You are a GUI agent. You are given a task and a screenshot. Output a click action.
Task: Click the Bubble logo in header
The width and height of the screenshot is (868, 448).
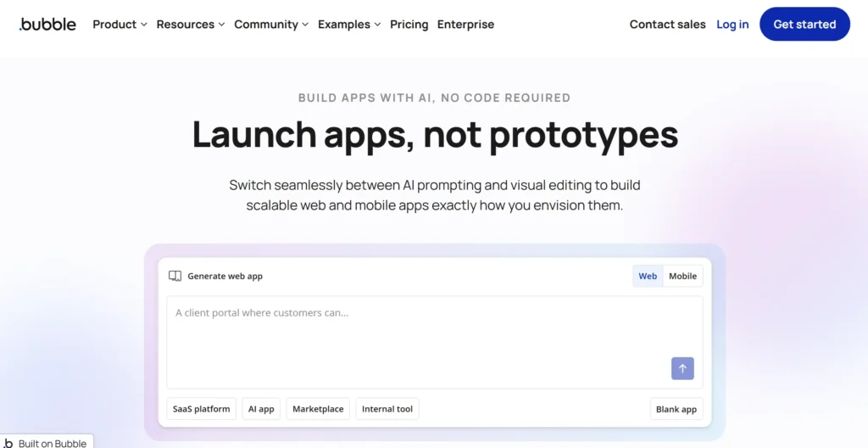pos(47,25)
